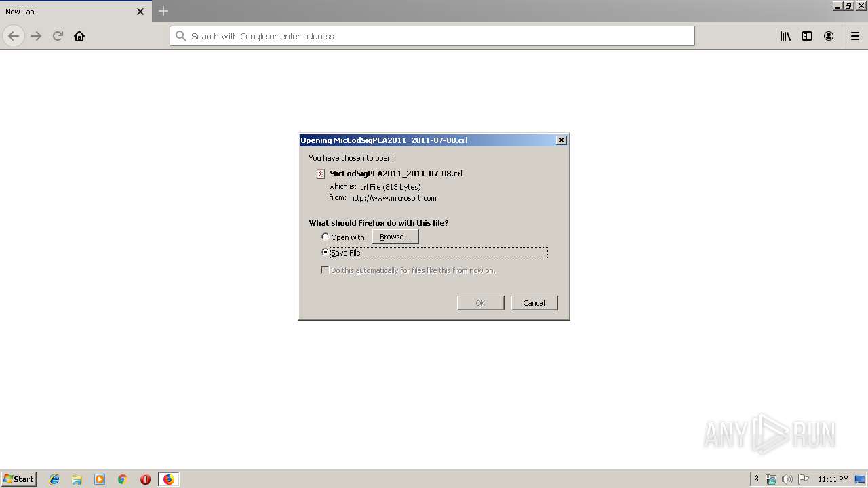Focus the search or address bar
Screen dimensions: 868x488
click(432, 36)
